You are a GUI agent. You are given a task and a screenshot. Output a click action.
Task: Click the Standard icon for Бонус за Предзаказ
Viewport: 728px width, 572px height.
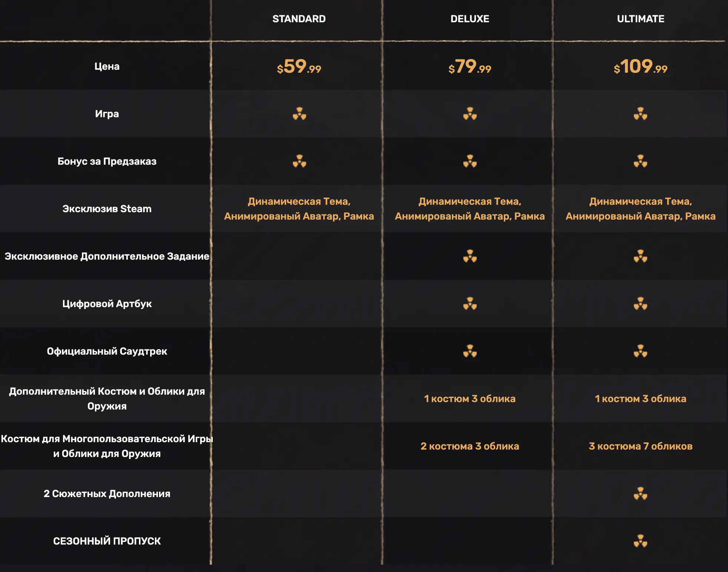pyautogui.click(x=299, y=161)
